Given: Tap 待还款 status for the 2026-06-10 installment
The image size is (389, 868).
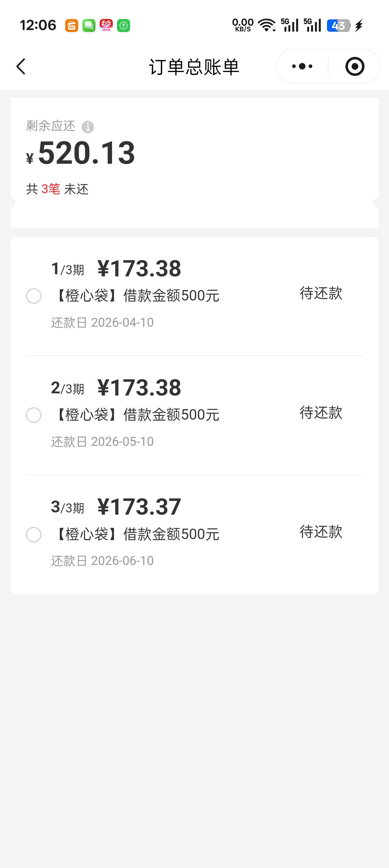Looking at the screenshot, I should [321, 532].
